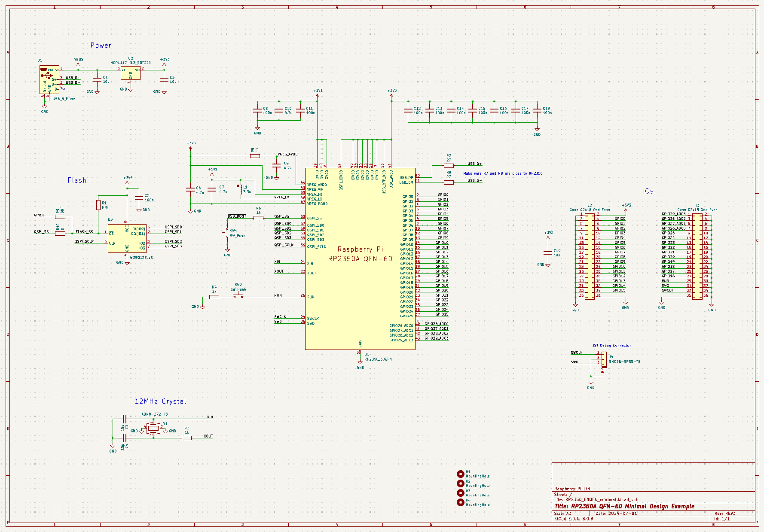The width and height of the screenshot is (764, 532).
Task: Select the H1 mounting hole symbol
Action: (461, 474)
